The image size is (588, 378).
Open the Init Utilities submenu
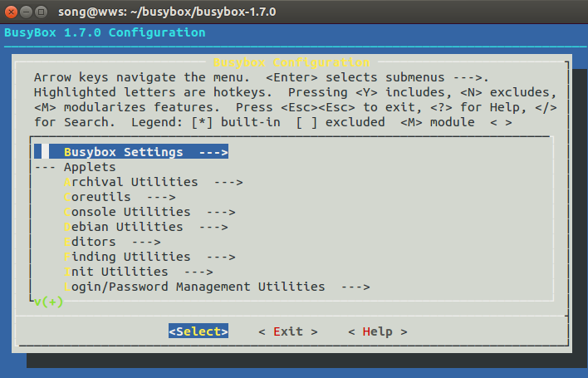[139, 272]
